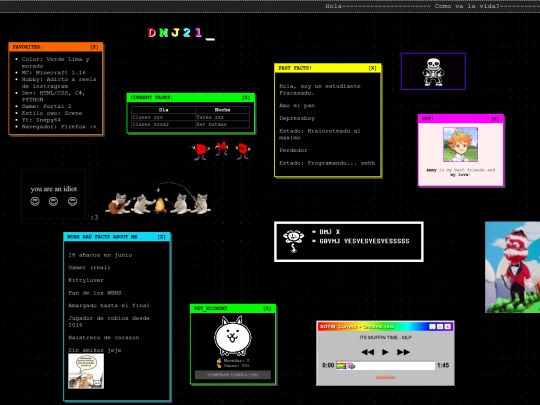Image resolution: width=540 pixels, height=405 pixels.
Task: Click 'Depressboy' in FAST FACTS
Action: click(x=297, y=118)
